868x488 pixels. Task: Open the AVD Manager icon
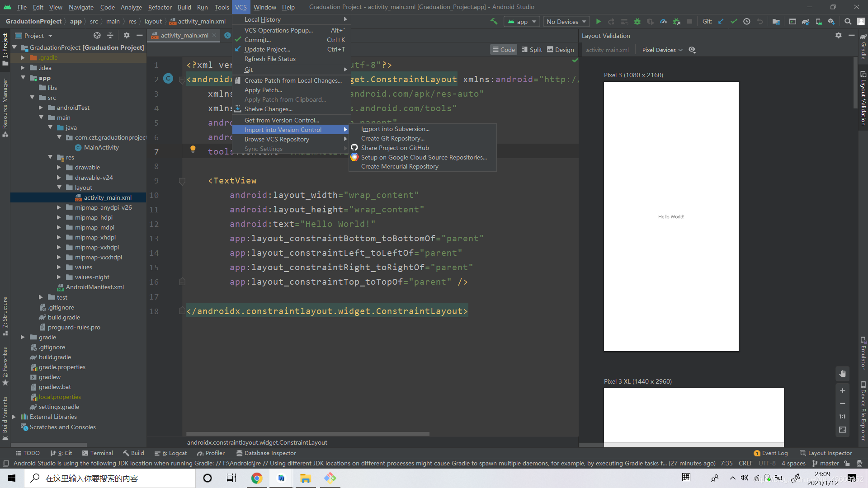818,21
